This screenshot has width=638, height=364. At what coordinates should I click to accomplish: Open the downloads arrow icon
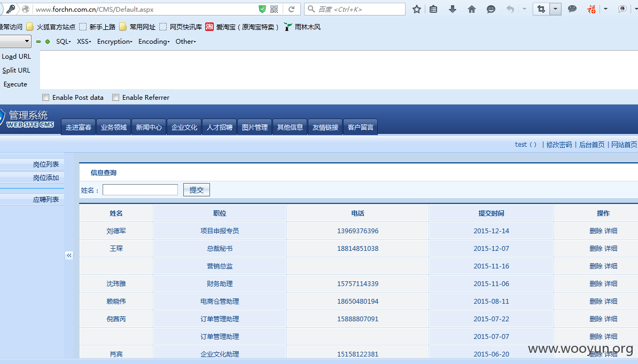(x=453, y=9)
